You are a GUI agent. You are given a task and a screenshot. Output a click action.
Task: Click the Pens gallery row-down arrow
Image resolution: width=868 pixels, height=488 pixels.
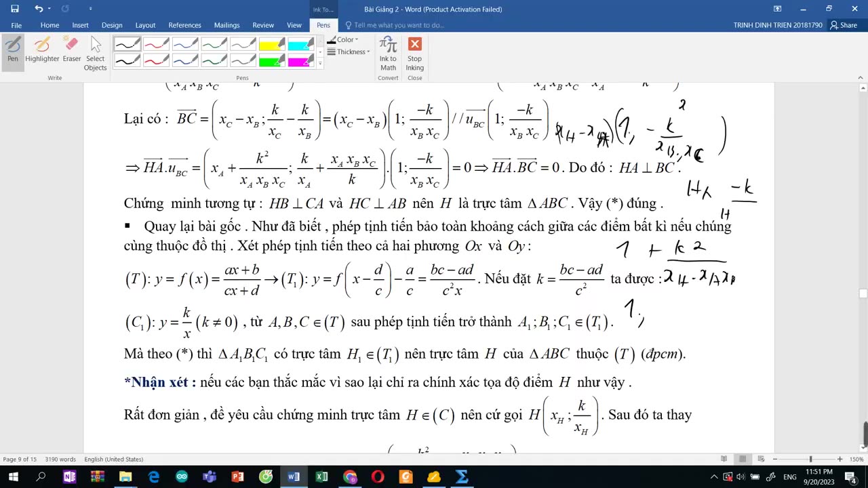[x=319, y=52]
